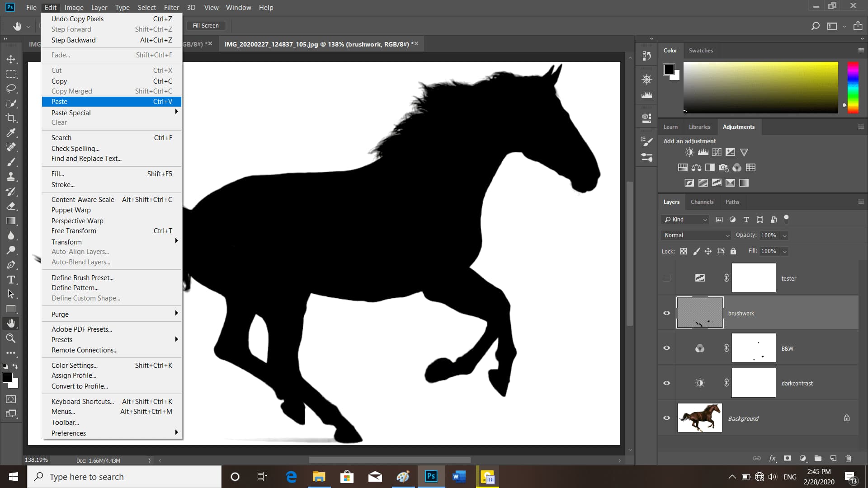The image size is (868, 488).
Task: Add a Levels adjustment
Action: coord(703,152)
